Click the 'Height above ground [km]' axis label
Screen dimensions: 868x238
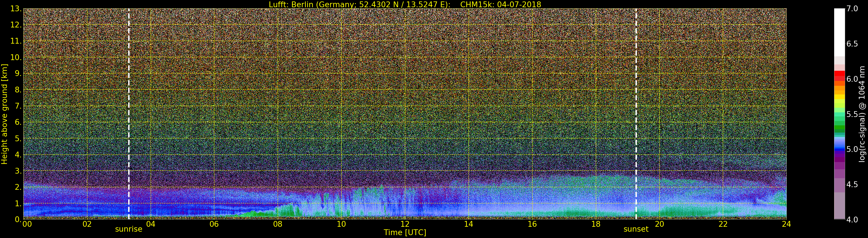click(4, 114)
